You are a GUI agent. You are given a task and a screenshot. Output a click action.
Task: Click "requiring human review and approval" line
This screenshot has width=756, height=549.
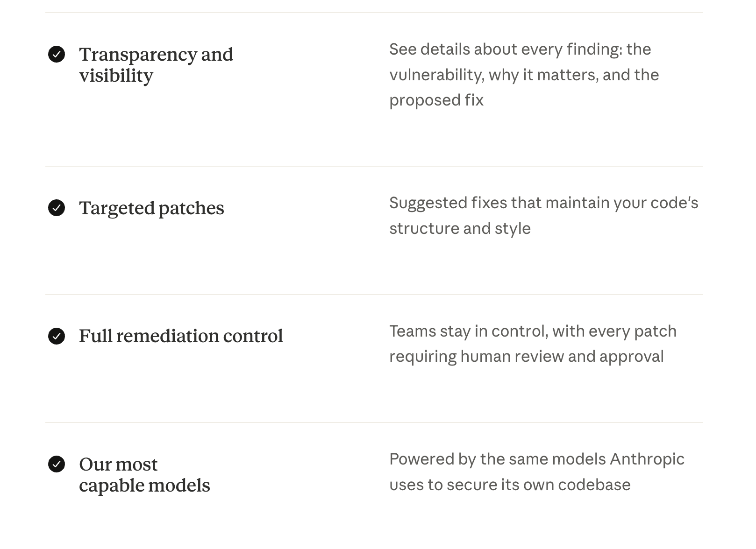click(526, 357)
